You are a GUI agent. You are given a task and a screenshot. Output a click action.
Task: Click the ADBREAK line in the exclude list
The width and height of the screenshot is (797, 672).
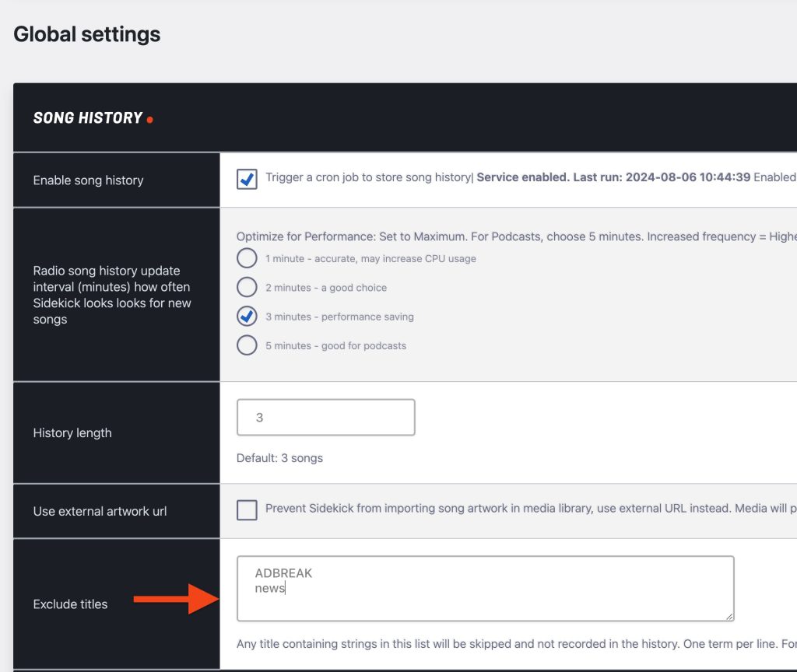point(283,573)
